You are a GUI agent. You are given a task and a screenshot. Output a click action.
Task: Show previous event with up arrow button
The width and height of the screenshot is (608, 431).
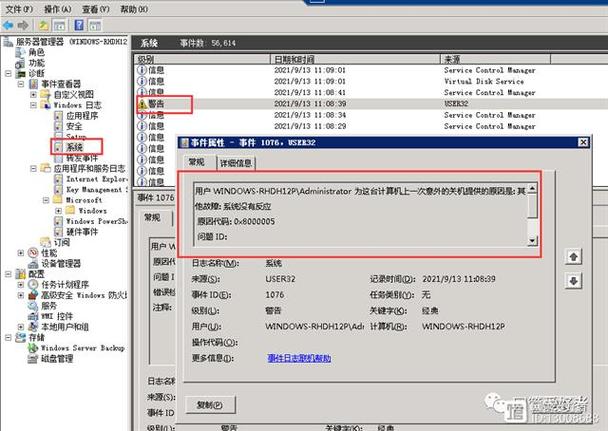pos(573,257)
